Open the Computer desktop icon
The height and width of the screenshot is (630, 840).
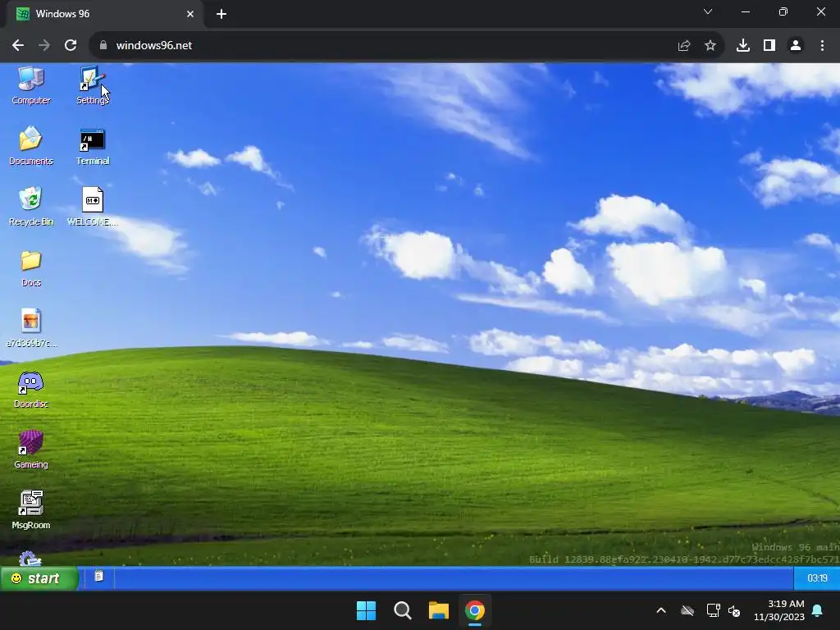click(31, 85)
